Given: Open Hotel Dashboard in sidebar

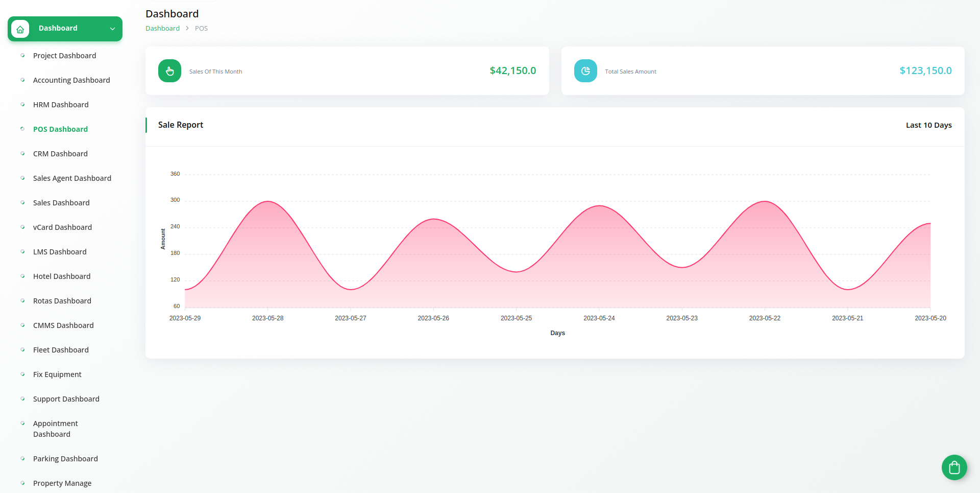Looking at the screenshot, I should (x=62, y=276).
